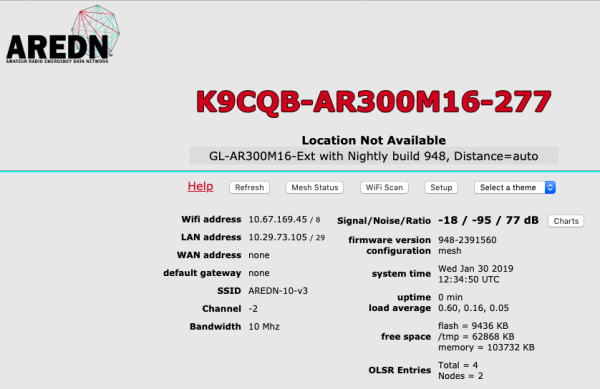
Task: Click the Refresh button
Action: click(x=249, y=187)
